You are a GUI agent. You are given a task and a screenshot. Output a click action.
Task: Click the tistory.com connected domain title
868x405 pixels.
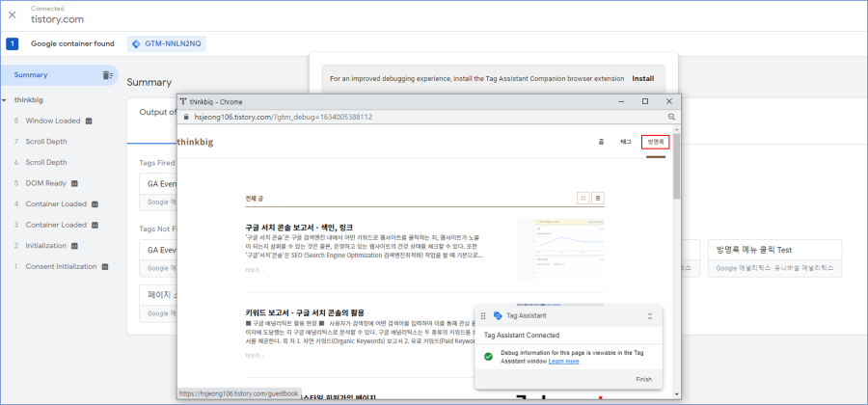pos(58,19)
